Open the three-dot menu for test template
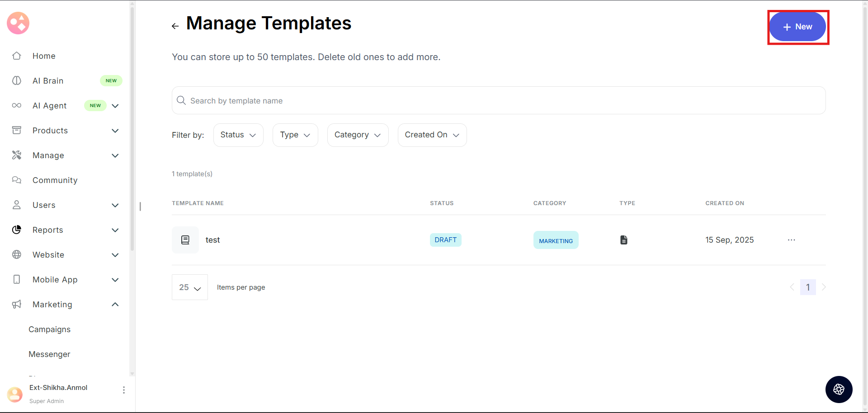Image resolution: width=868 pixels, height=413 pixels. click(x=791, y=240)
